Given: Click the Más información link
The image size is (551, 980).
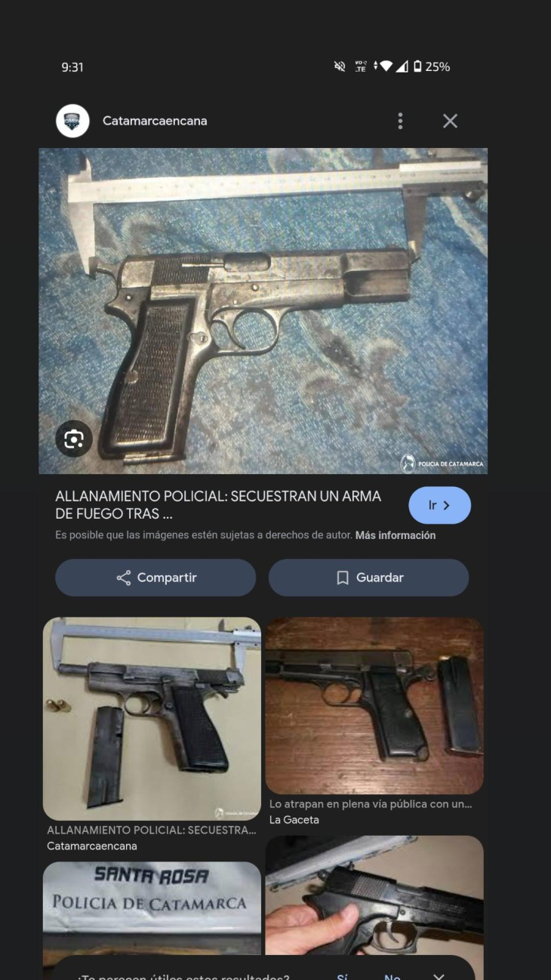Looking at the screenshot, I should [x=396, y=535].
